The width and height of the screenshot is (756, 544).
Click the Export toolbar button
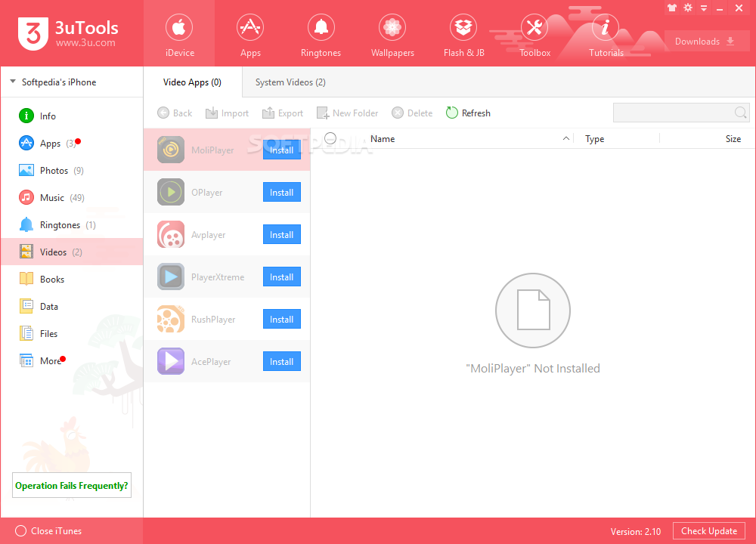pos(283,113)
